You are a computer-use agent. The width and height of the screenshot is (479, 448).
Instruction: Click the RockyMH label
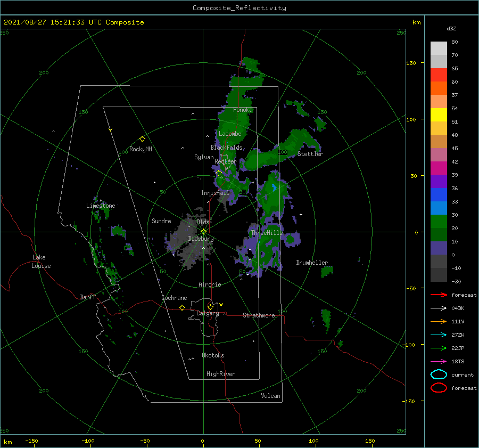click(141, 149)
